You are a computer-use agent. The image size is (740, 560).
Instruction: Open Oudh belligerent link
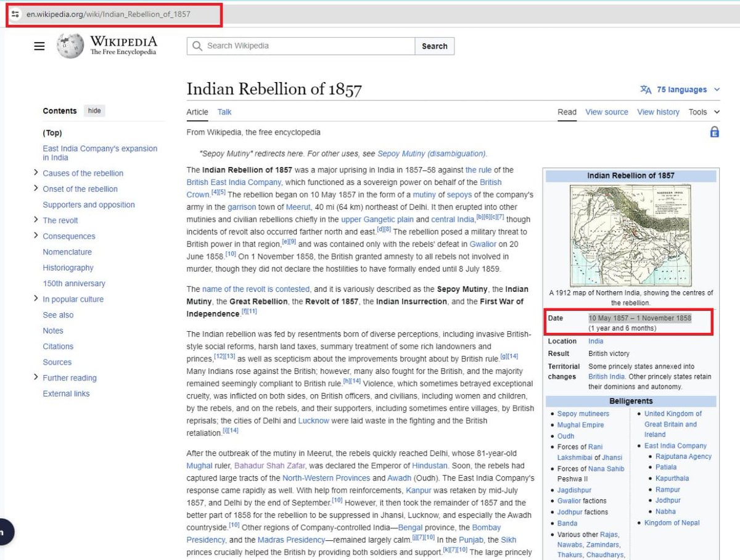[565, 436]
